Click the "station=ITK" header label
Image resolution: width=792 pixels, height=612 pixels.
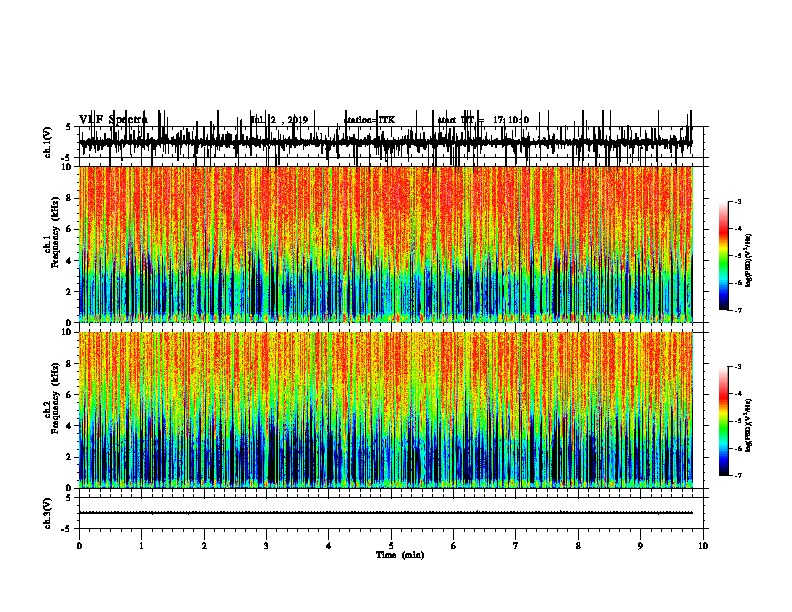369,120
